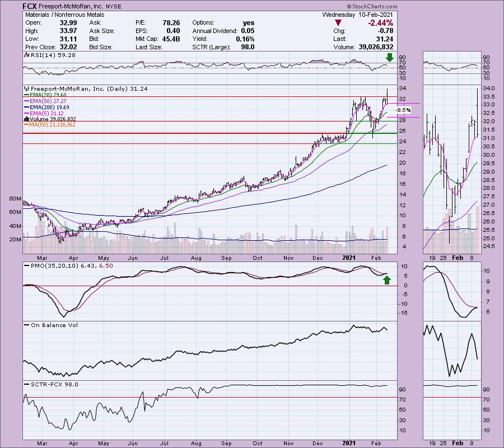
Task: Click the Open price value 32.99
Action: point(68,23)
